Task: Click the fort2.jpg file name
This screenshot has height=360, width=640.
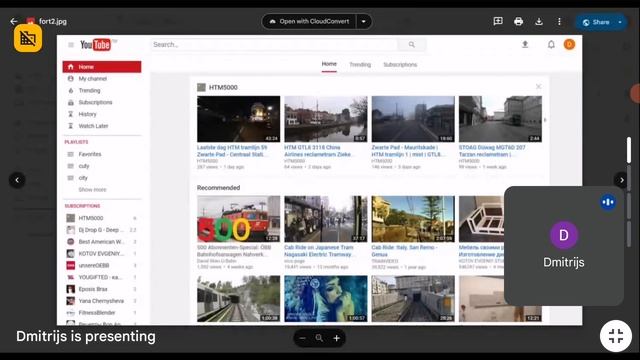Action: [53, 21]
